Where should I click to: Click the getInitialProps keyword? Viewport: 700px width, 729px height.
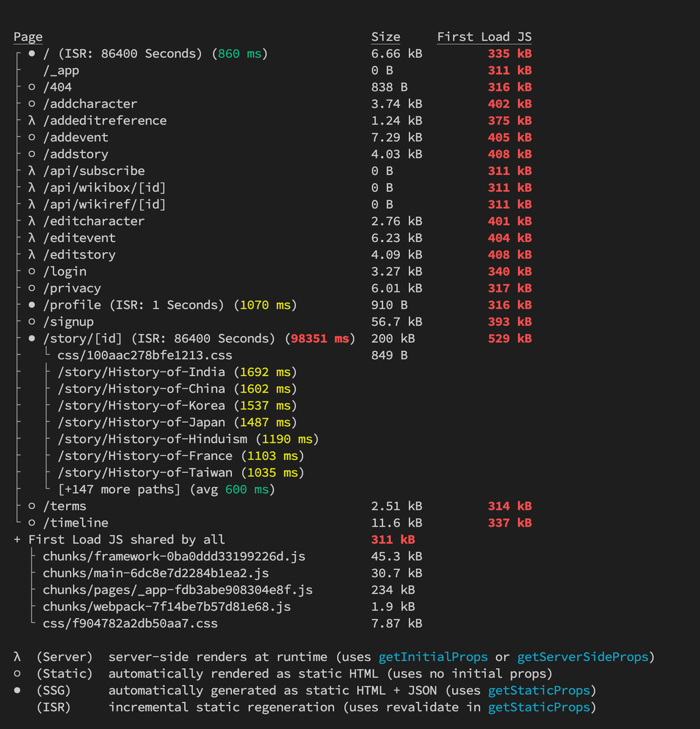(433, 656)
